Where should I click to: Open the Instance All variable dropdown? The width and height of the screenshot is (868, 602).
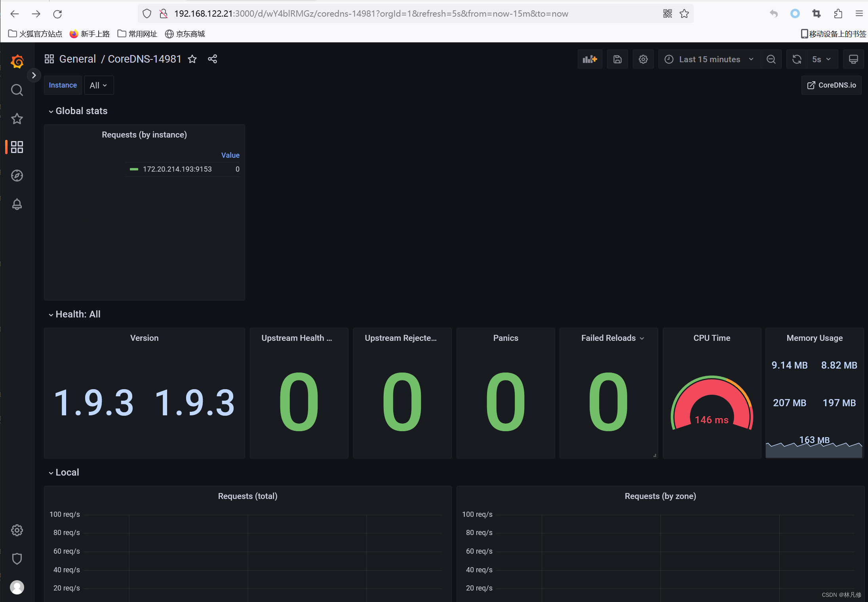click(99, 85)
